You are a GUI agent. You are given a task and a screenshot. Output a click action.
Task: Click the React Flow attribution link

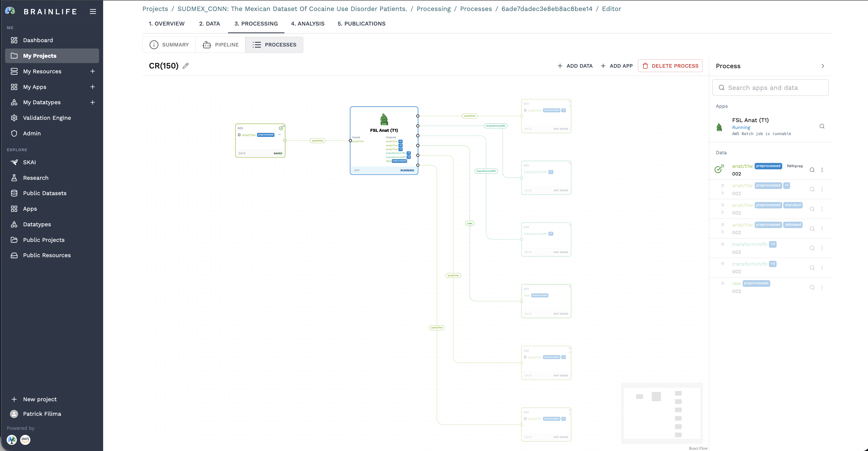[x=698, y=448]
